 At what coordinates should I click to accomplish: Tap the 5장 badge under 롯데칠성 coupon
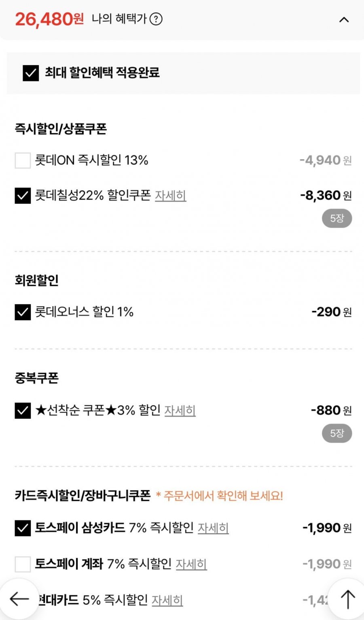pyautogui.click(x=337, y=219)
